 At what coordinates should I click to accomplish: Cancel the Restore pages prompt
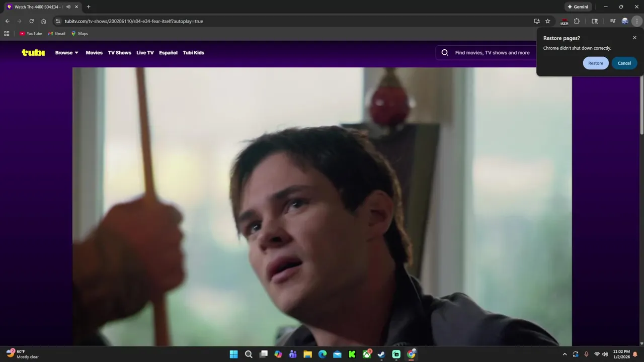coord(624,63)
